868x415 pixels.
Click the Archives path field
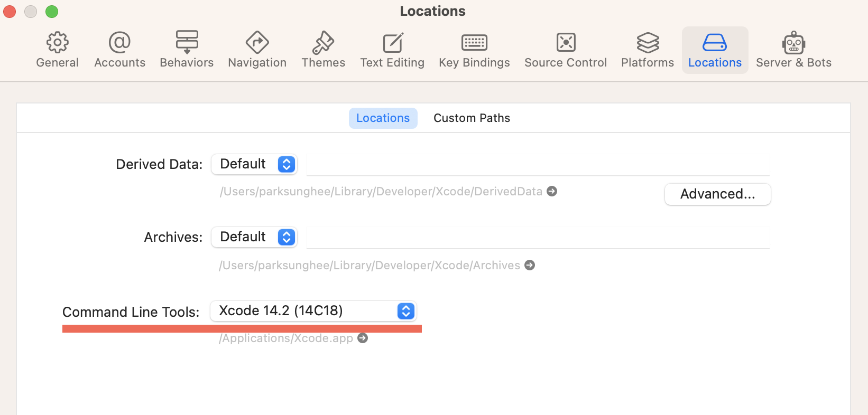point(538,237)
